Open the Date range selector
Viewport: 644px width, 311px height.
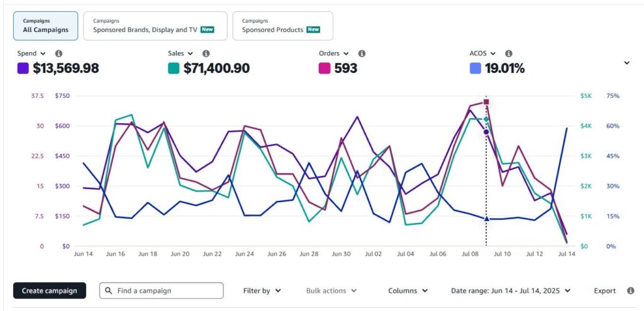511,291
